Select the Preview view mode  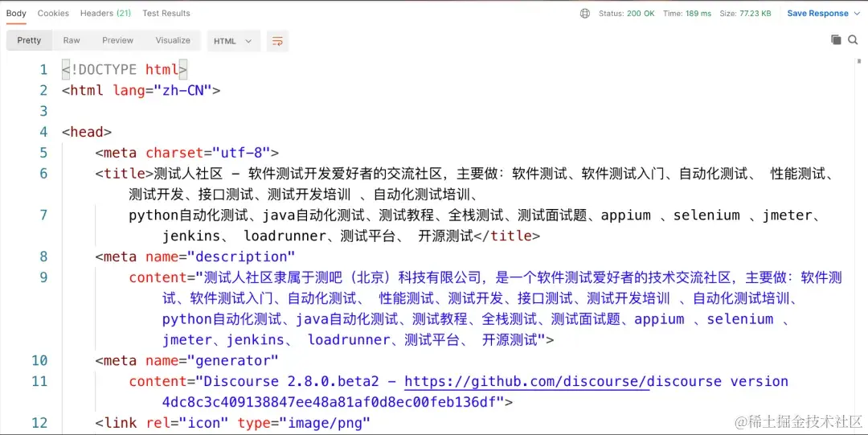point(117,40)
